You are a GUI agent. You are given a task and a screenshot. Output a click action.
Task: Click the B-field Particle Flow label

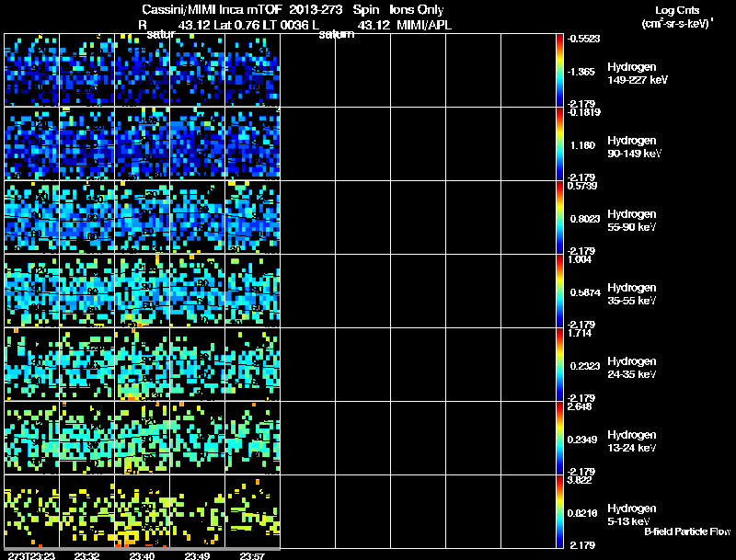(686, 531)
